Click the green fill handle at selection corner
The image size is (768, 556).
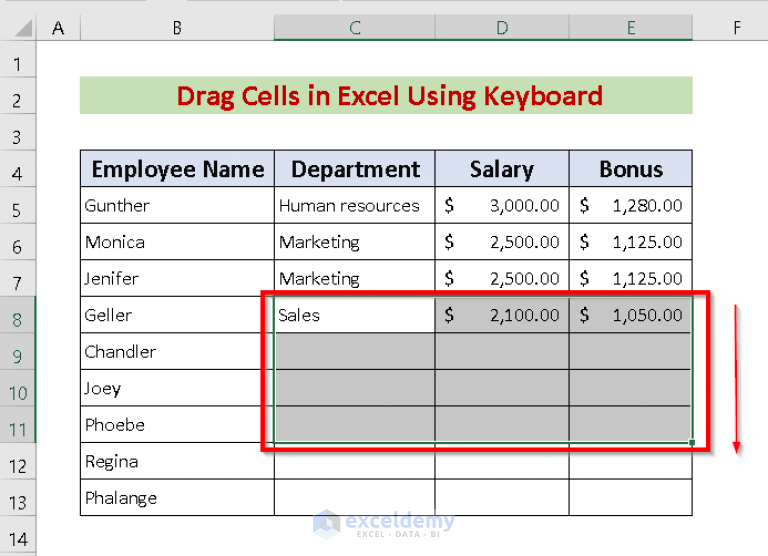(692, 442)
